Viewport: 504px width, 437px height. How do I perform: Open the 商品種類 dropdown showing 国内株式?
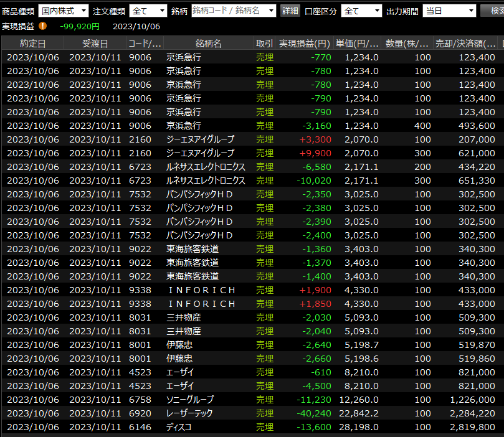pyautogui.click(x=63, y=11)
